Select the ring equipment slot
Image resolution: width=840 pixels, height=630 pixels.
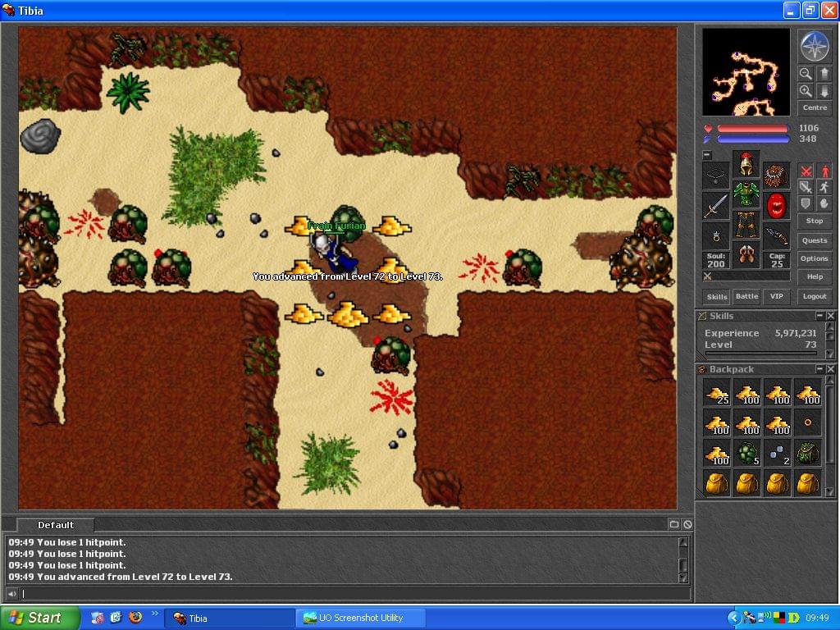[x=716, y=235]
